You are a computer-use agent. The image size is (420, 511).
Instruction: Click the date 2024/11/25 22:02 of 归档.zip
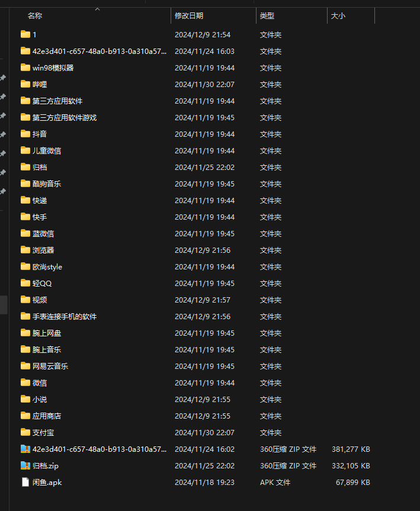(204, 465)
